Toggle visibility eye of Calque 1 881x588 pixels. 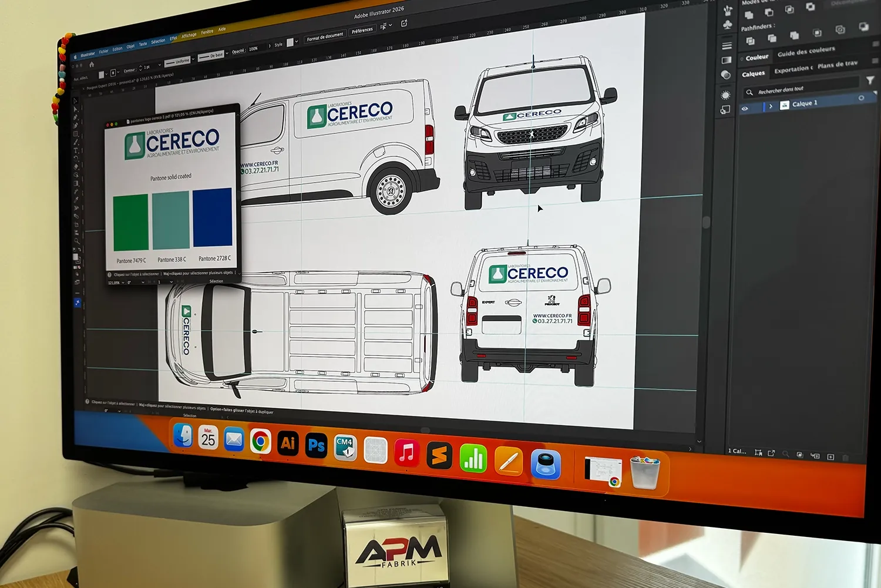tap(745, 108)
